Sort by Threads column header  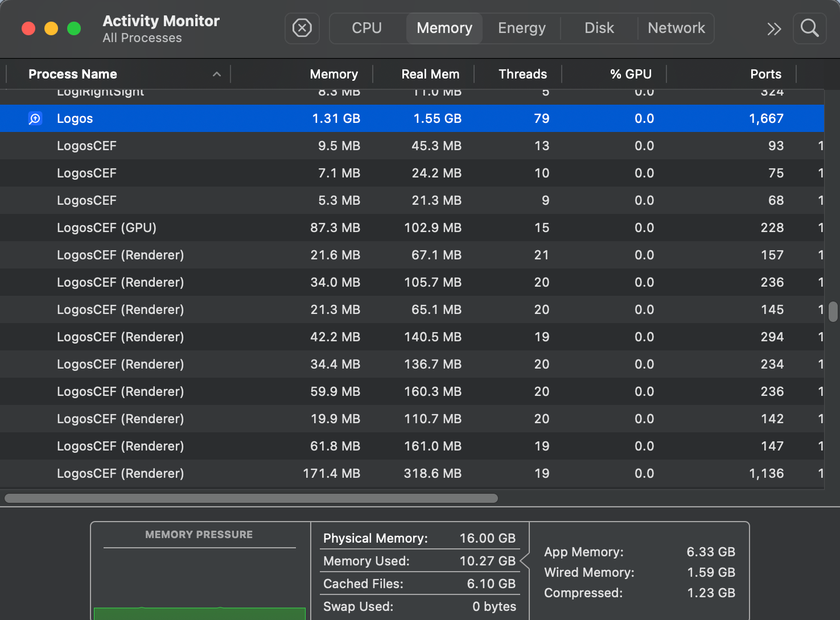click(522, 74)
